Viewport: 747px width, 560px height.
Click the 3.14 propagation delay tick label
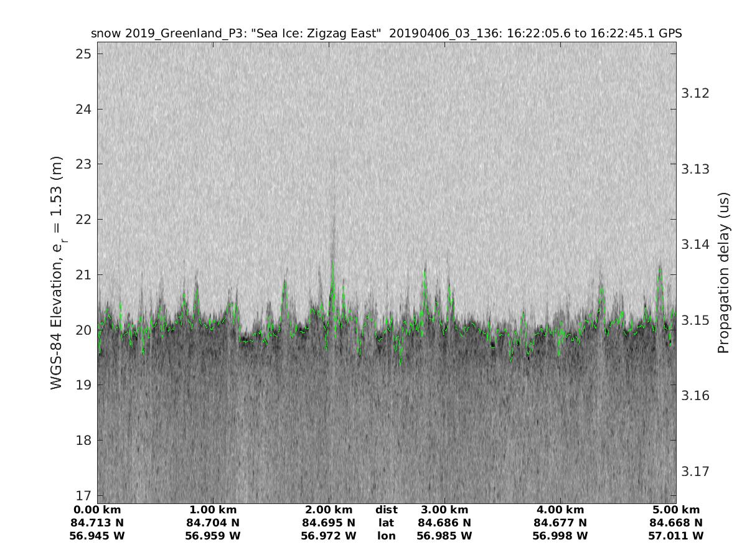pyautogui.click(x=695, y=245)
